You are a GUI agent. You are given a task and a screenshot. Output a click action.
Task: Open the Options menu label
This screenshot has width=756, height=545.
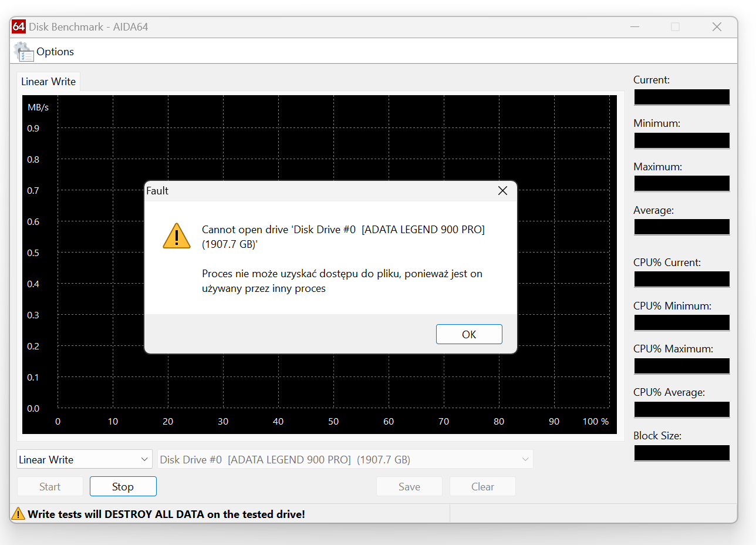(55, 52)
